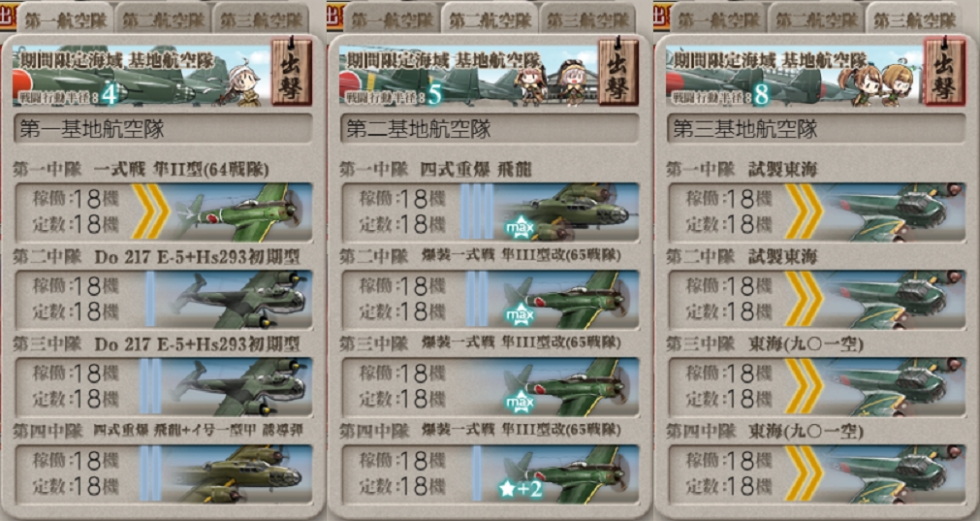980x521 pixels.
Task: Toggle the 出撃 sign of 第二基地航空隊
Action: (618, 72)
